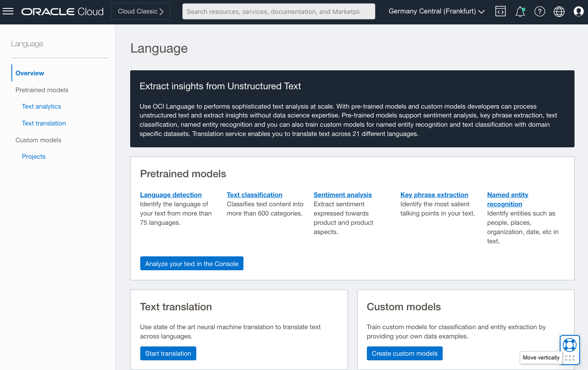Open the Text classification link
Viewport: 588px width, 370px height.
[x=254, y=195]
